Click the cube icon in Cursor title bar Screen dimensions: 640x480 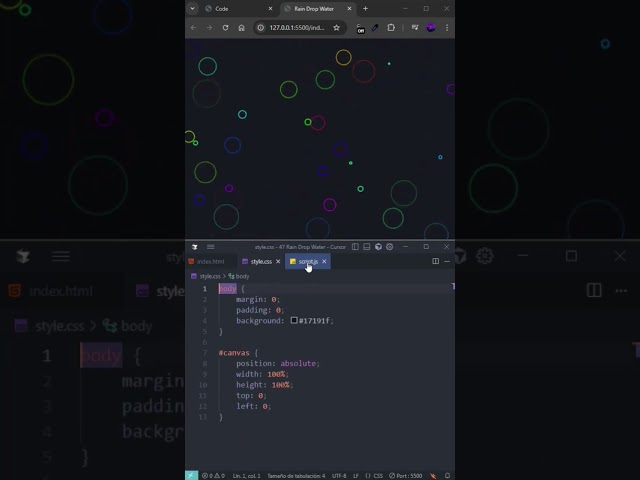[378, 247]
